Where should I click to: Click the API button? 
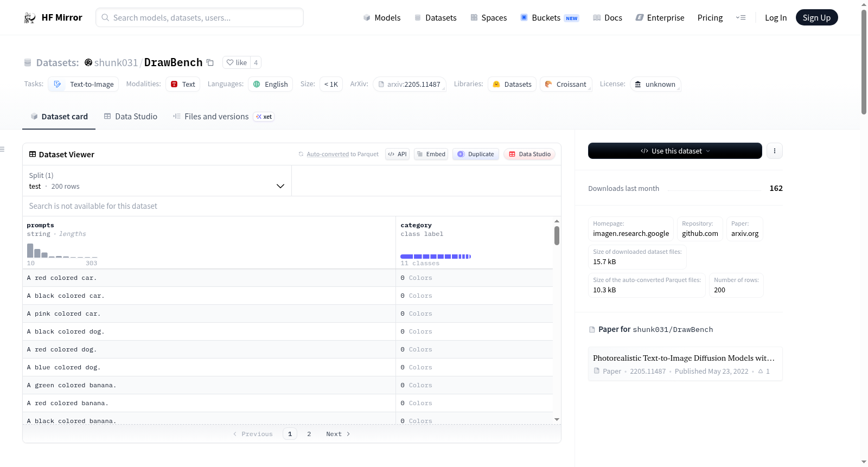(x=397, y=154)
